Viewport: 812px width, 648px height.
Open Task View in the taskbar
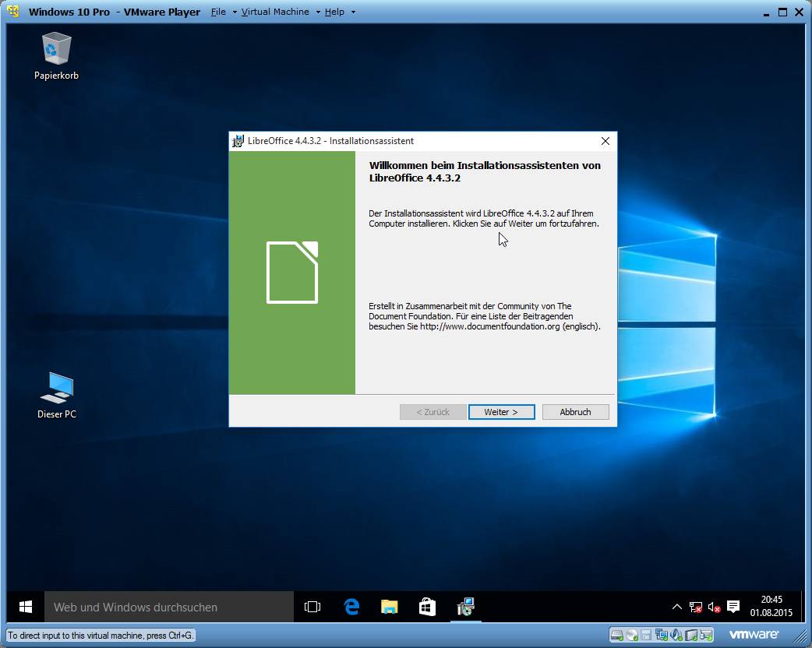pos(312,607)
